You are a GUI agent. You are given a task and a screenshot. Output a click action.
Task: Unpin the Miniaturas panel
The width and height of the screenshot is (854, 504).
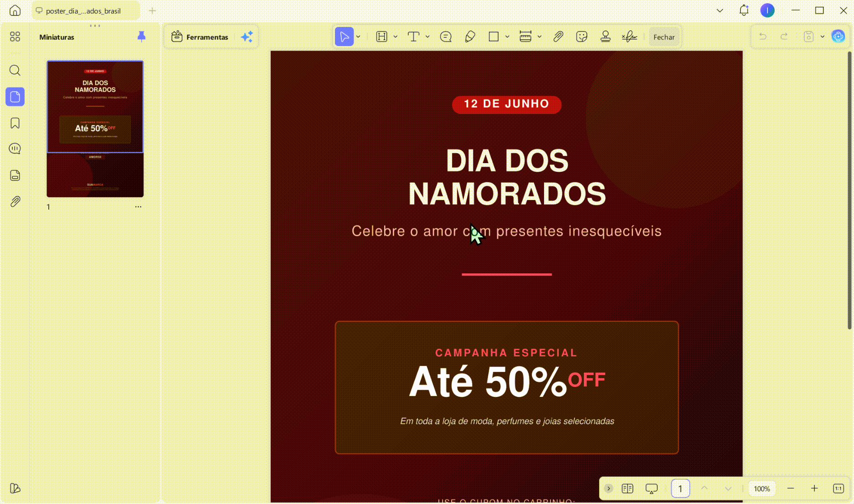(x=141, y=36)
